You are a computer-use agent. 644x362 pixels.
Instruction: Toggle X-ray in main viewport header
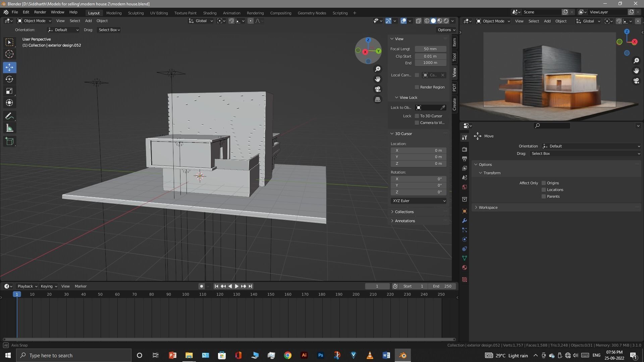coord(419,21)
